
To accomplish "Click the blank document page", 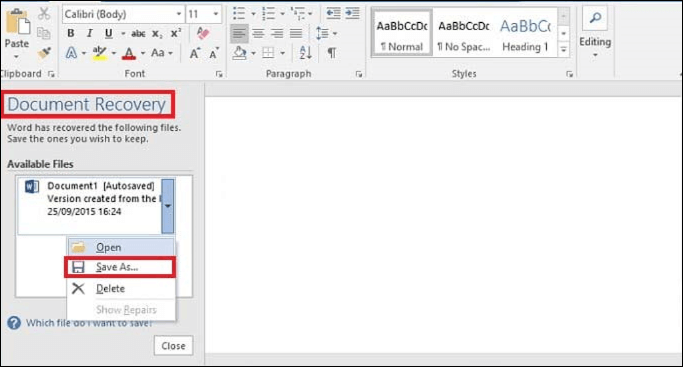I will pos(442,224).
